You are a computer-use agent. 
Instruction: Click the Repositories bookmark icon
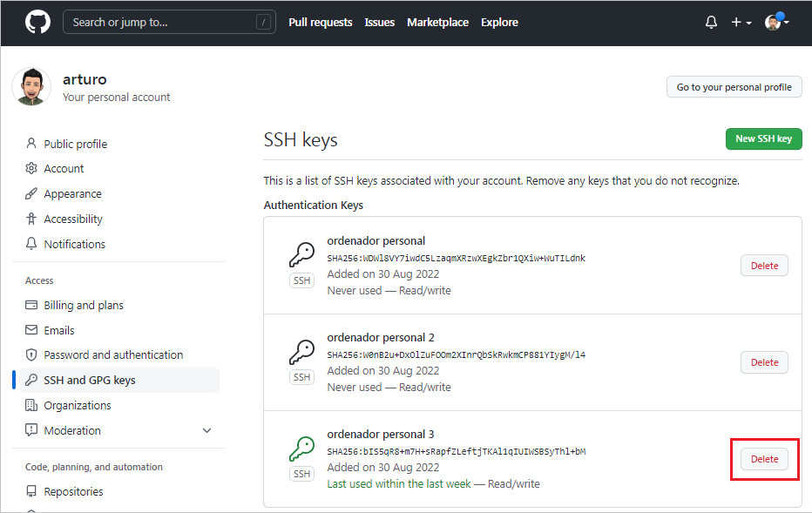(x=31, y=491)
